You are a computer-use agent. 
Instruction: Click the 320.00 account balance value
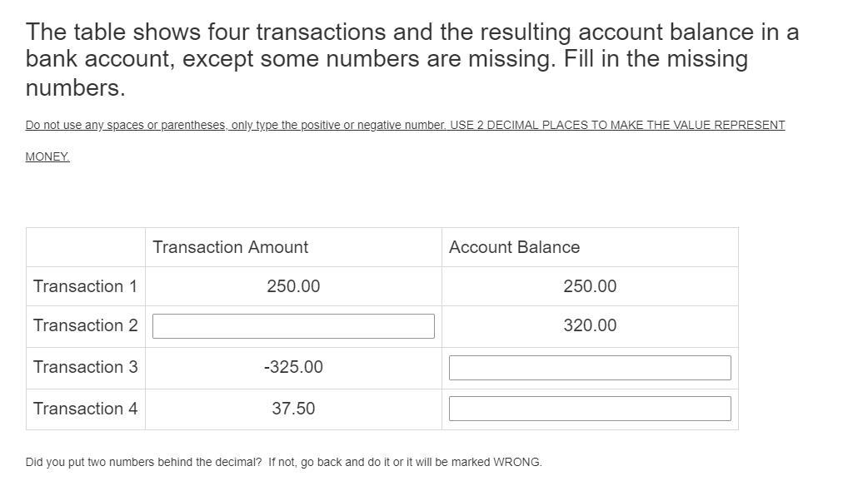(590, 325)
